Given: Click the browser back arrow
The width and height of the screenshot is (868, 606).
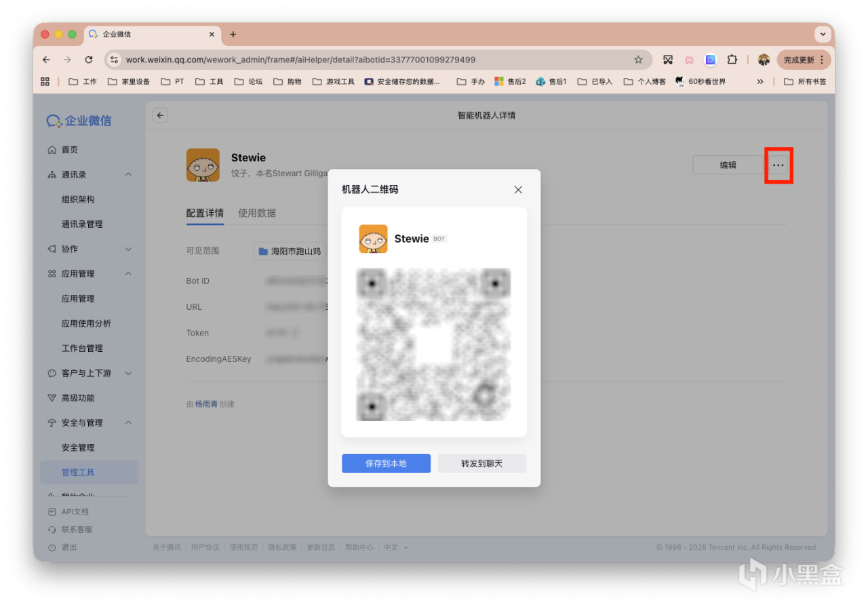Looking at the screenshot, I should (x=46, y=60).
